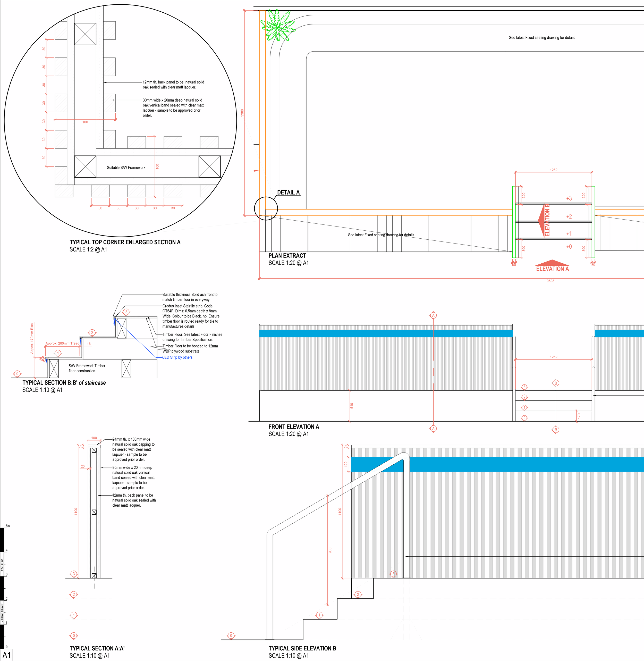Select top section marker A above front elevation

pyautogui.click(x=433, y=316)
